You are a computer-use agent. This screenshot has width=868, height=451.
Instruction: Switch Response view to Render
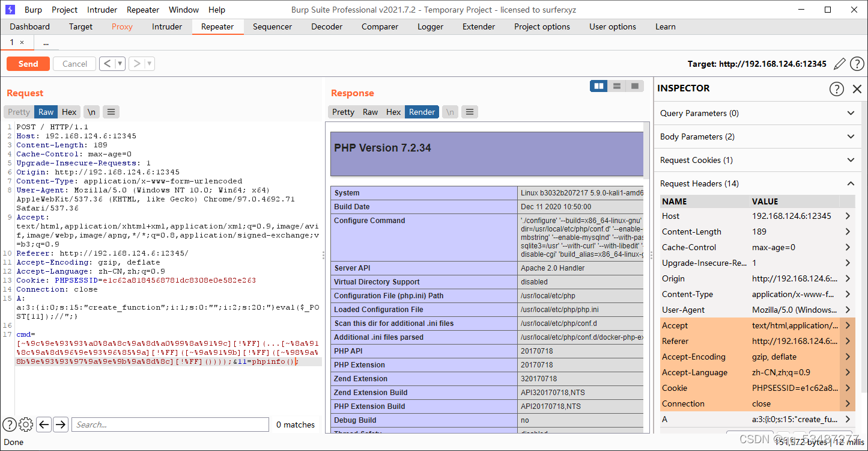click(422, 112)
